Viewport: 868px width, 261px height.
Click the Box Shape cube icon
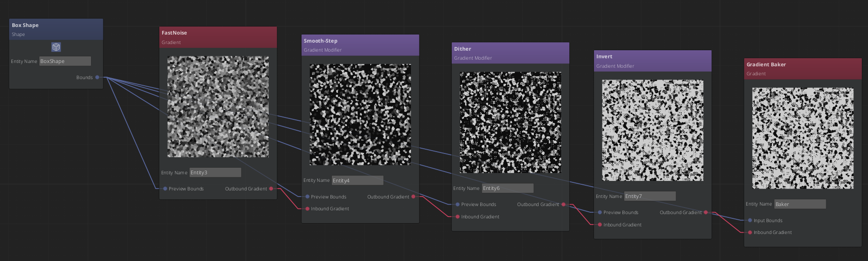pos(56,47)
